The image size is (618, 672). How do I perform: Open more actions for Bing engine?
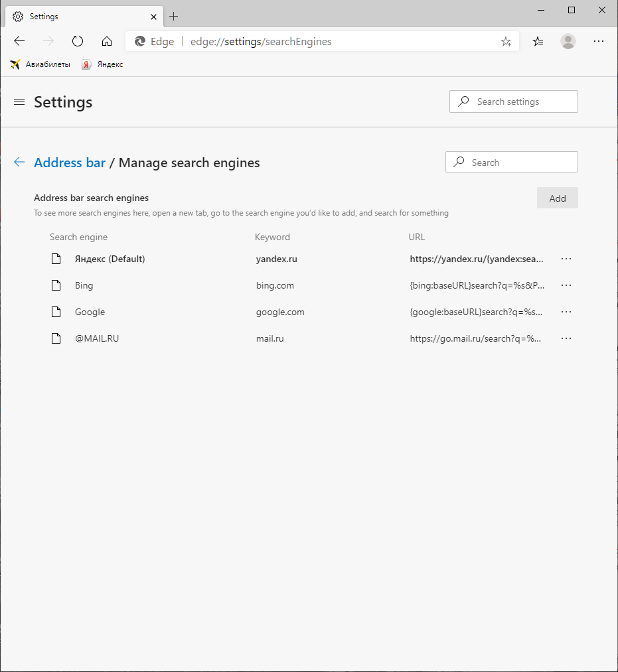pos(566,285)
